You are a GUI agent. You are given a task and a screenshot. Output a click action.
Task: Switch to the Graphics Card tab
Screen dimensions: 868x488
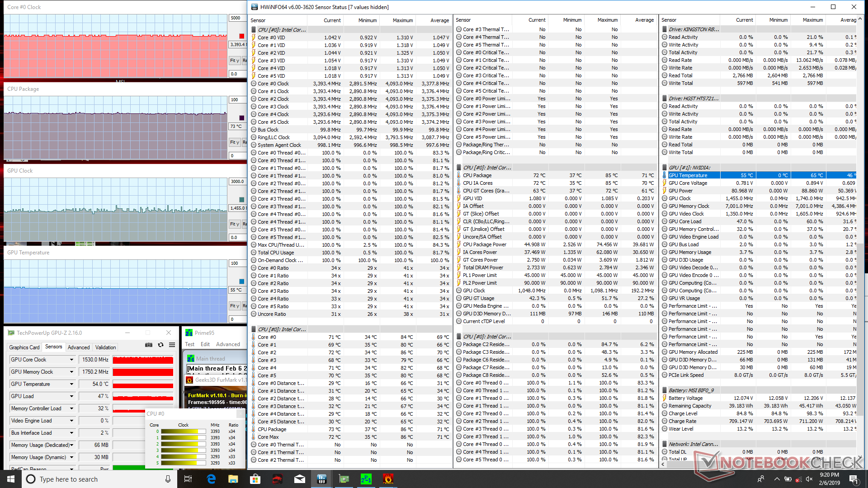point(24,347)
